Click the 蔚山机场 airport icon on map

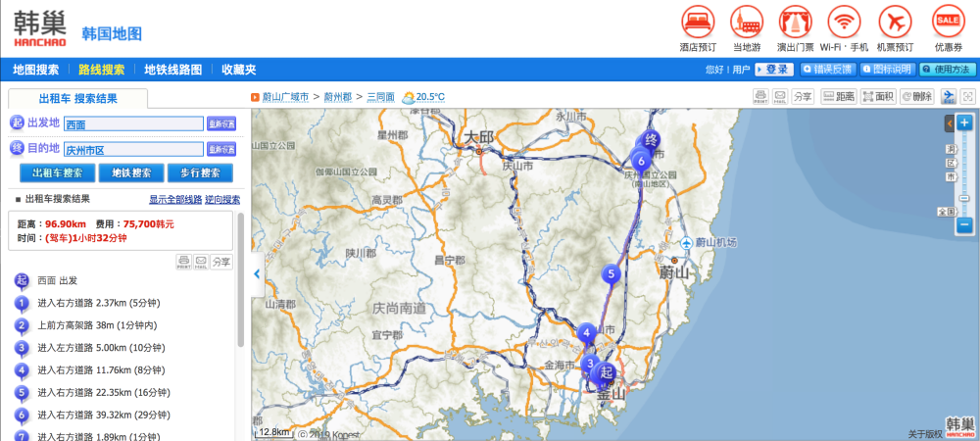(686, 242)
